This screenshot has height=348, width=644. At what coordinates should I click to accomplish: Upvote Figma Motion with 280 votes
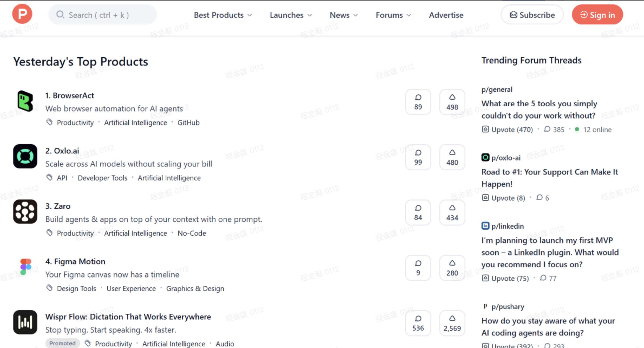tap(452, 268)
